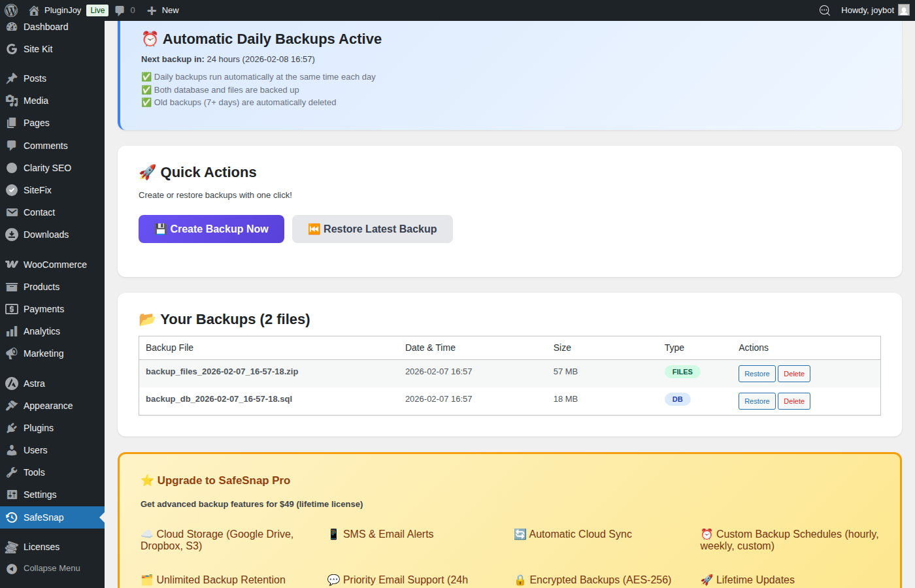This screenshot has width=915, height=588.
Task: Click Howdy, joybot account link
Action: tap(867, 10)
